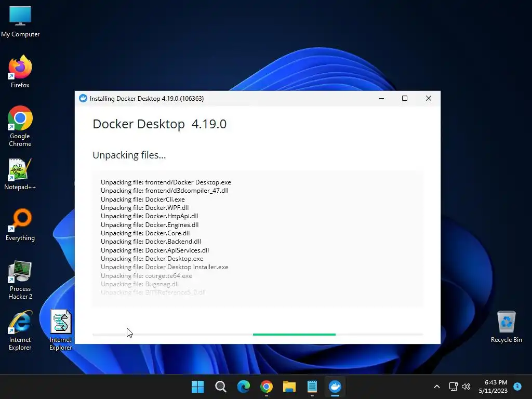Click the Docker whale icon in title bar
Viewport: 532px width, 399px height.
(x=83, y=98)
